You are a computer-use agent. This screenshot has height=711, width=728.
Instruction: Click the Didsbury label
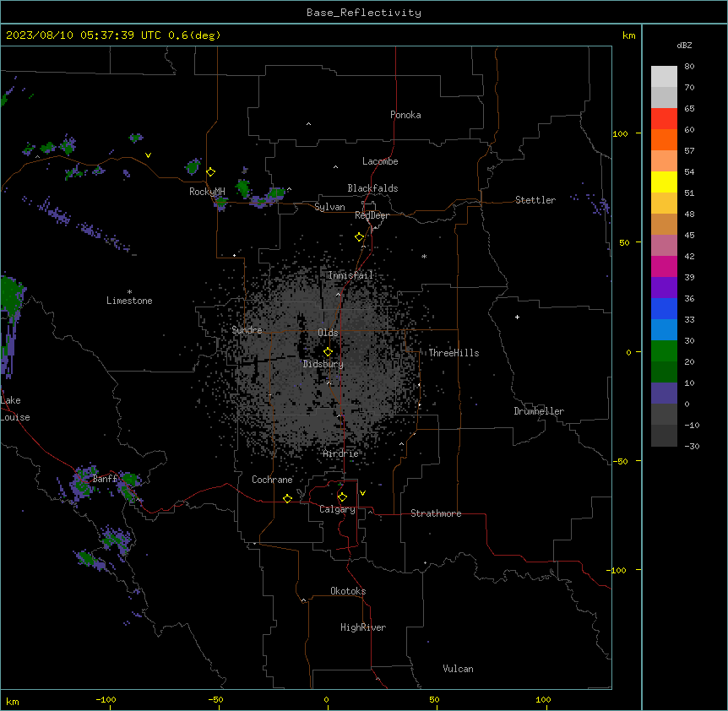pyautogui.click(x=323, y=364)
